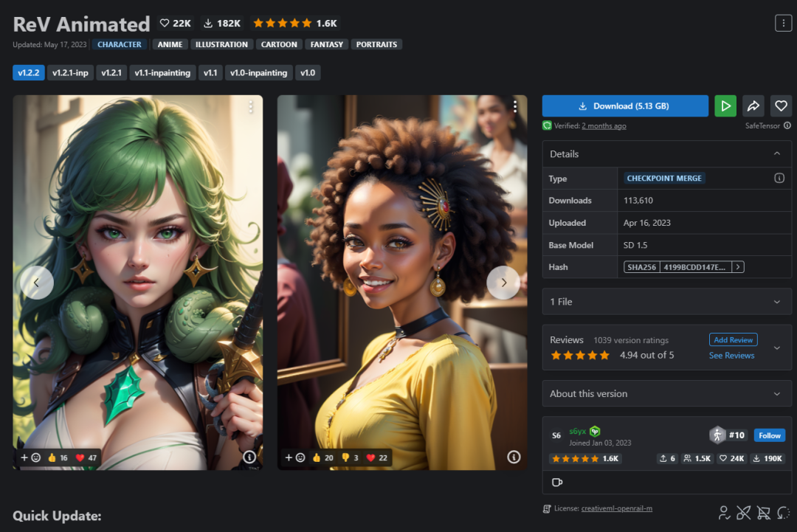
Task: Show info for the green-haired image
Action: point(249,457)
